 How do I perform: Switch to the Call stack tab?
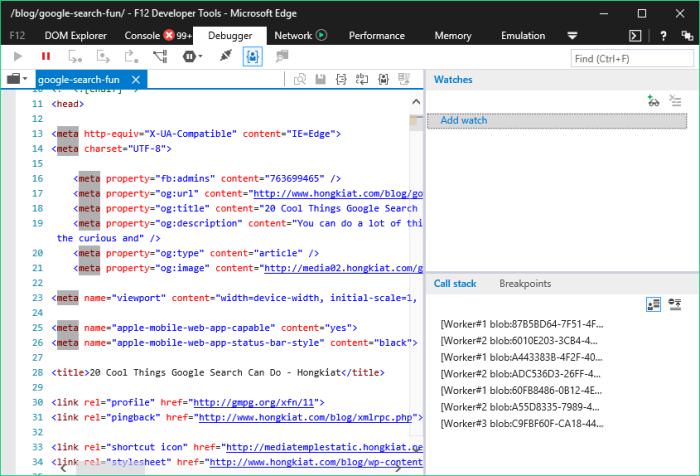(455, 284)
